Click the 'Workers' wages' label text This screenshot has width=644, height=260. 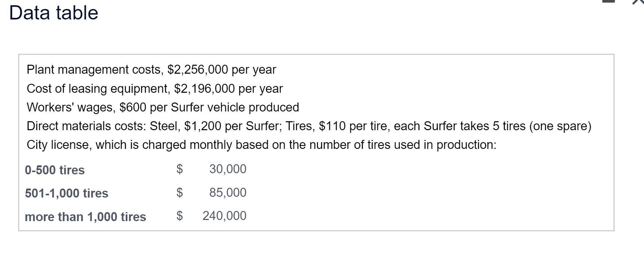click(71, 107)
